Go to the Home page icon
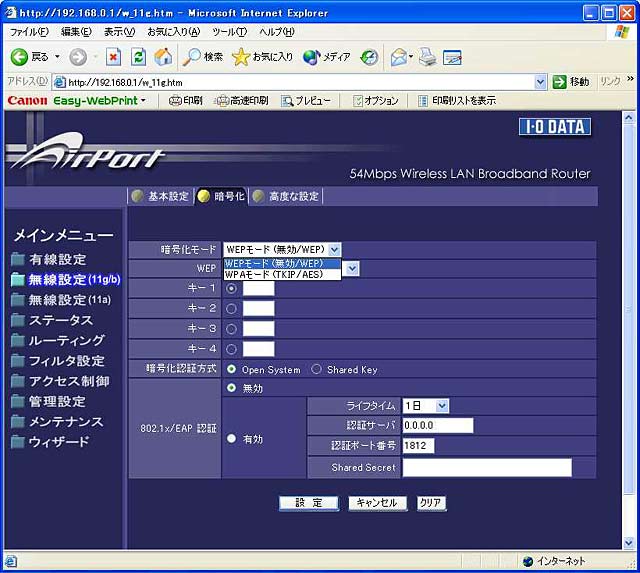The image size is (640, 573). point(163,57)
